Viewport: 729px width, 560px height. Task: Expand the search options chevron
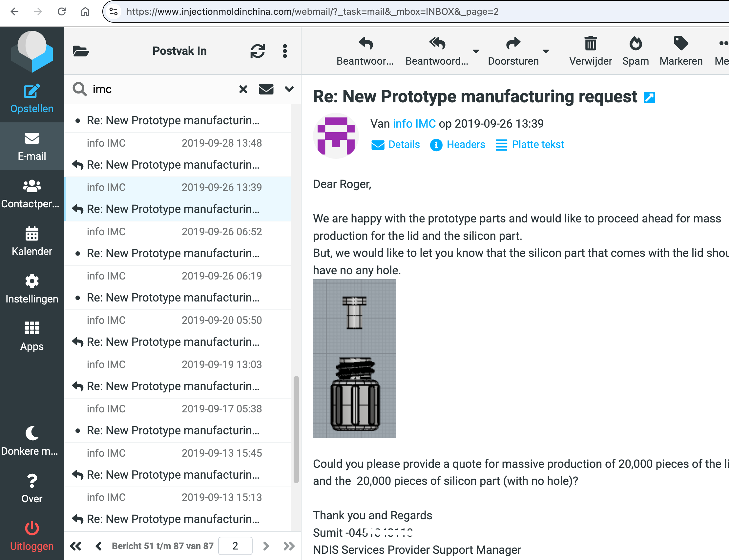(x=289, y=89)
